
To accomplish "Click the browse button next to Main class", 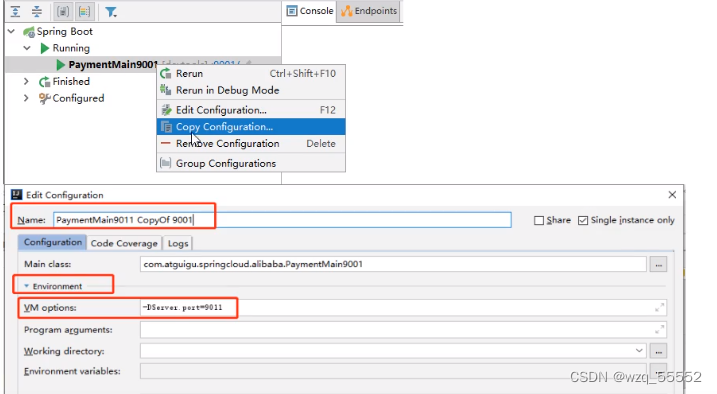I will (658, 265).
